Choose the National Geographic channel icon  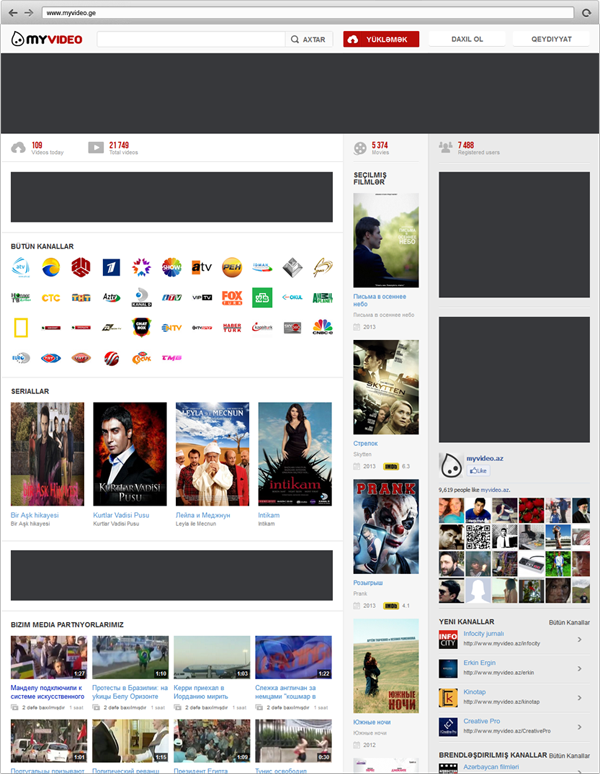coord(21,327)
